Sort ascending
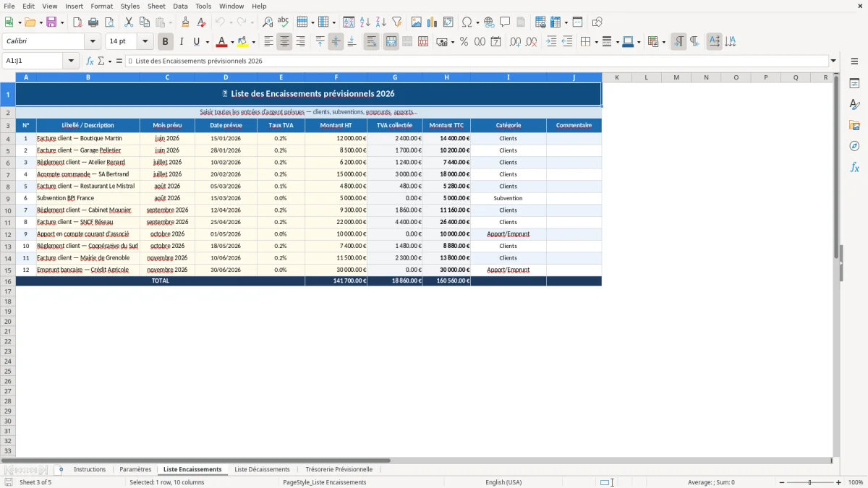The height and width of the screenshot is (488, 868). (x=365, y=22)
